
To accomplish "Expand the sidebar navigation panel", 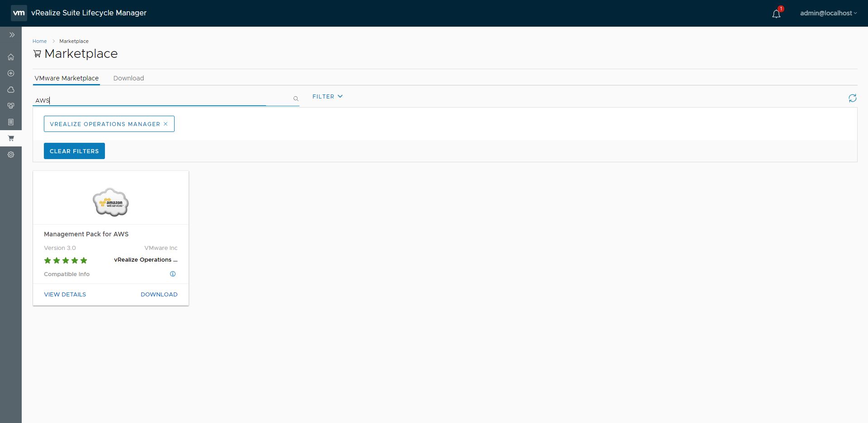I will click(12, 35).
